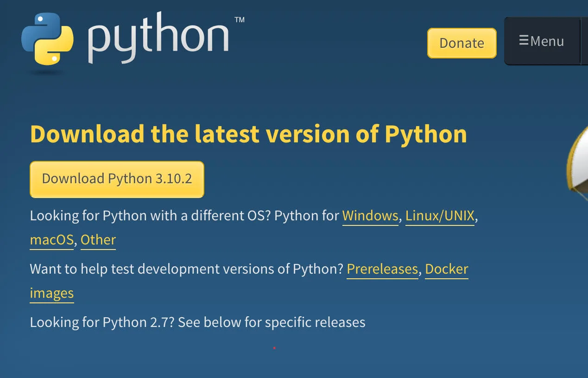Click the heading Download the latest version
This screenshot has height=378, width=588.
coord(248,134)
